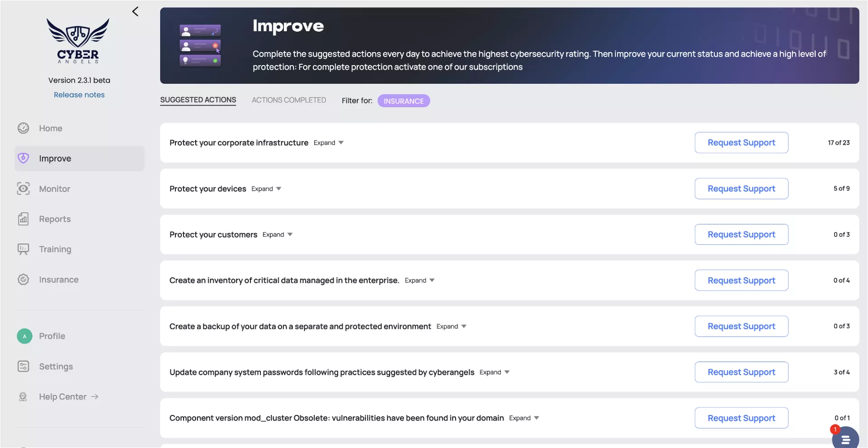The height and width of the screenshot is (448, 868).
Task: Select the Suggested Actions tab
Action: (198, 100)
